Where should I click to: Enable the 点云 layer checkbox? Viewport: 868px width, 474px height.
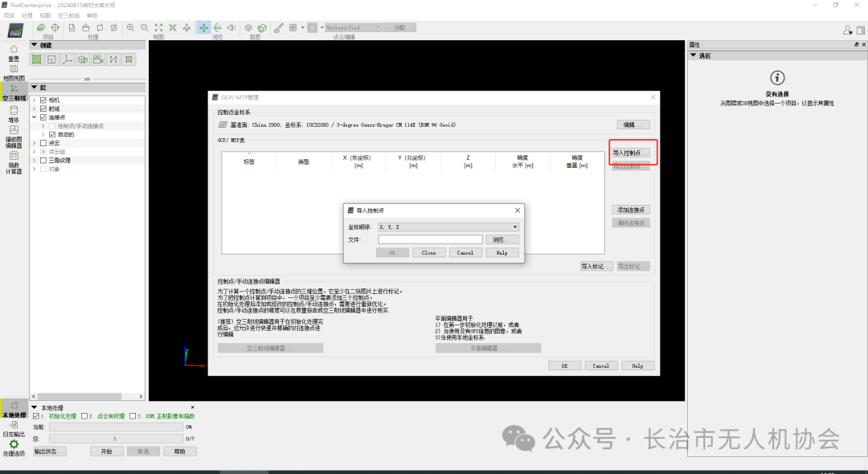coord(43,143)
